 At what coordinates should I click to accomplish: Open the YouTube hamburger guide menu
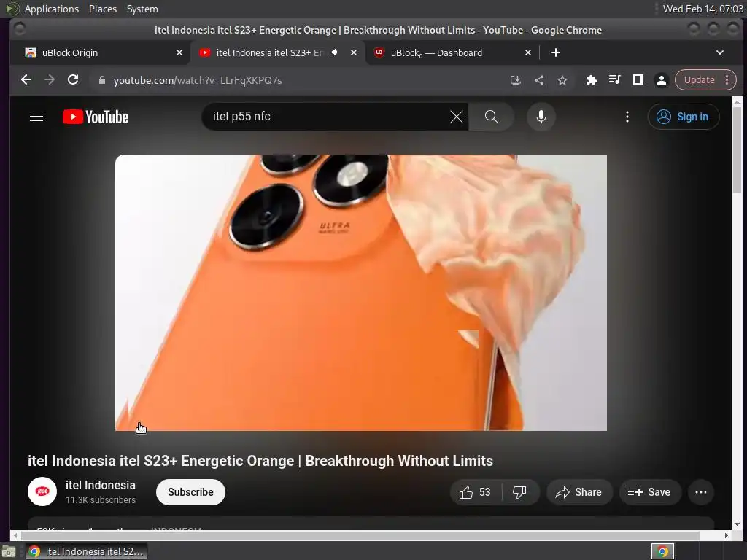pos(36,117)
